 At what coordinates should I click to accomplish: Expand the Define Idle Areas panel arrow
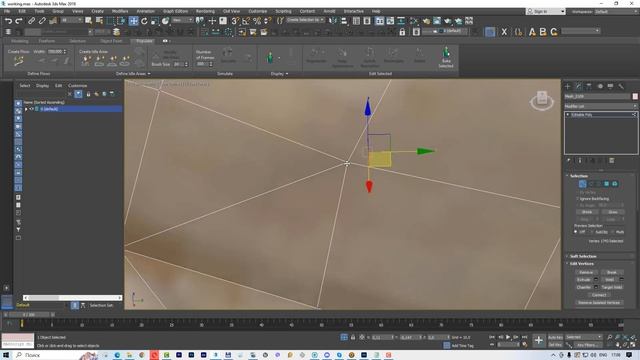point(149,74)
